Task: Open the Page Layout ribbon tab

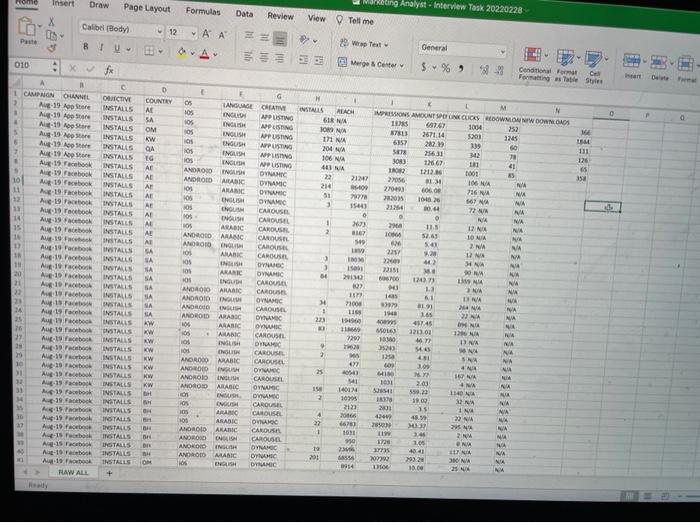Action: [x=147, y=8]
